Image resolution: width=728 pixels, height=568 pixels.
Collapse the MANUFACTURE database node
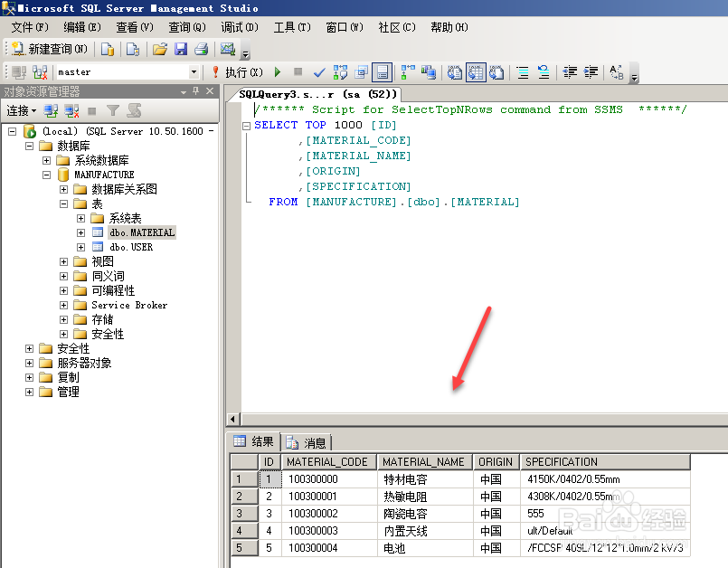click(46, 175)
